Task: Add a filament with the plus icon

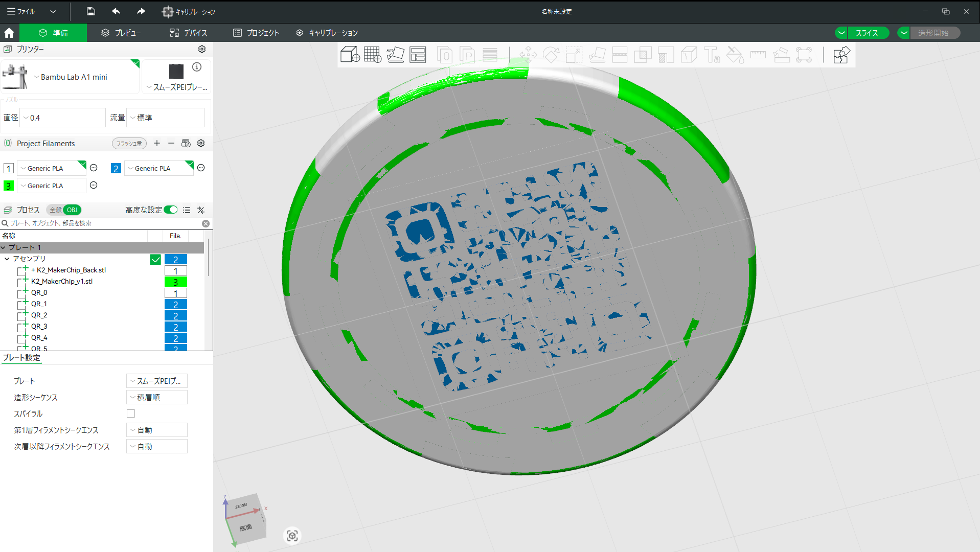Action: [157, 143]
